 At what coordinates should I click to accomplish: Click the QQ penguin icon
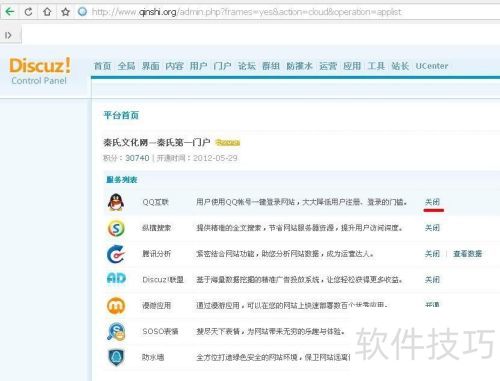click(x=116, y=202)
